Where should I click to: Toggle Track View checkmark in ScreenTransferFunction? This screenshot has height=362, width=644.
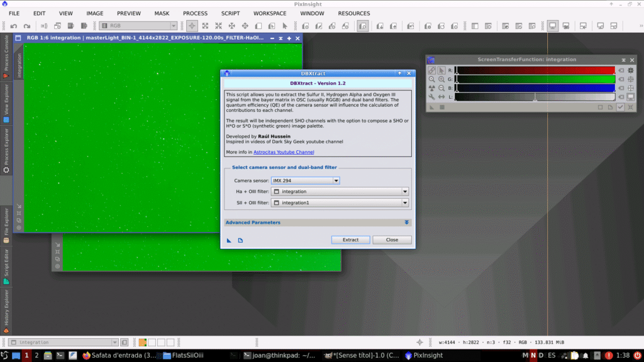[620, 107]
